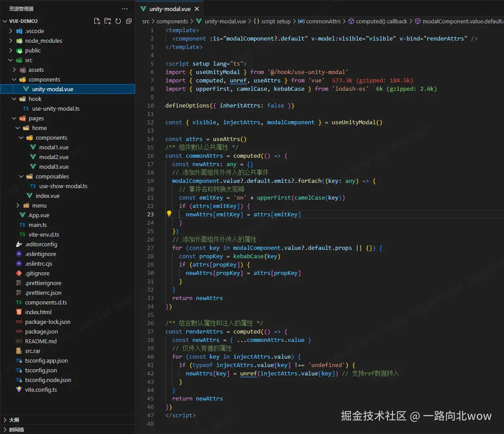Open index.vue under home folder
Viewport: 504px width, 434px height.
[x=67, y=196]
